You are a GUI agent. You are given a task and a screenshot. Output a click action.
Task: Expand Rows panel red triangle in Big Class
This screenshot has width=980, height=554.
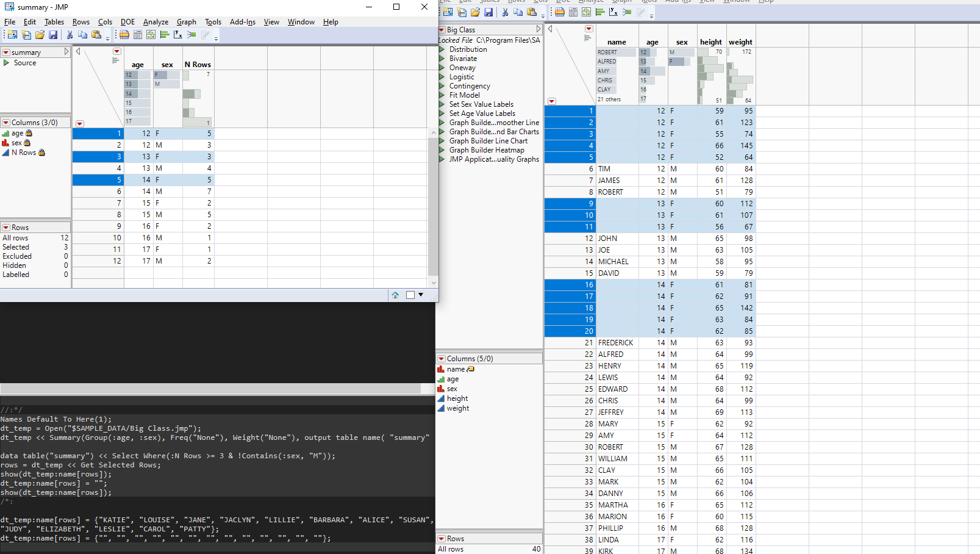tap(442, 539)
